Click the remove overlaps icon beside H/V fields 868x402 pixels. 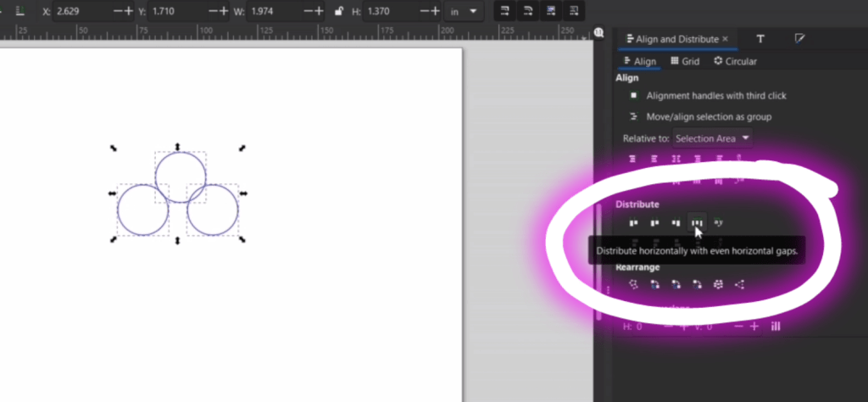tap(775, 327)
